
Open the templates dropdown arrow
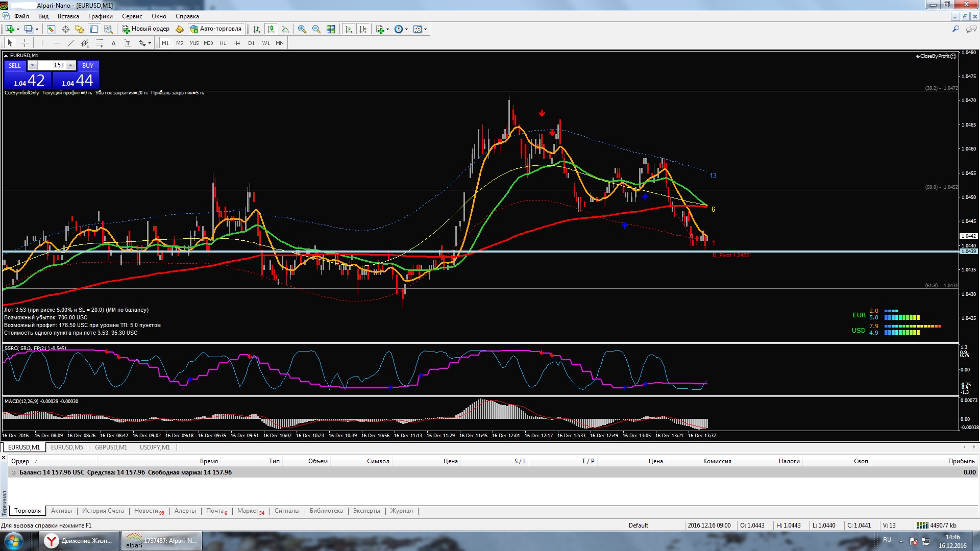point(426,29)
